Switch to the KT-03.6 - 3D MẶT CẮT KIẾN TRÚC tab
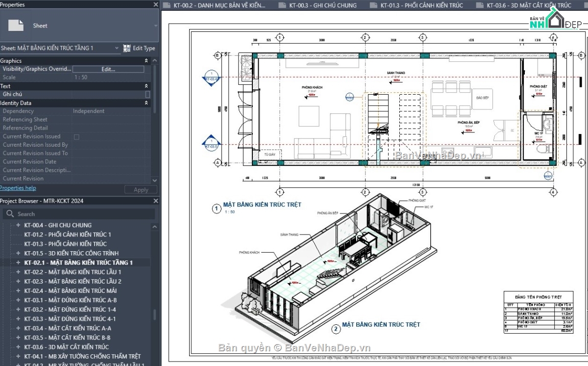The image size is (588, 366). 524,5
